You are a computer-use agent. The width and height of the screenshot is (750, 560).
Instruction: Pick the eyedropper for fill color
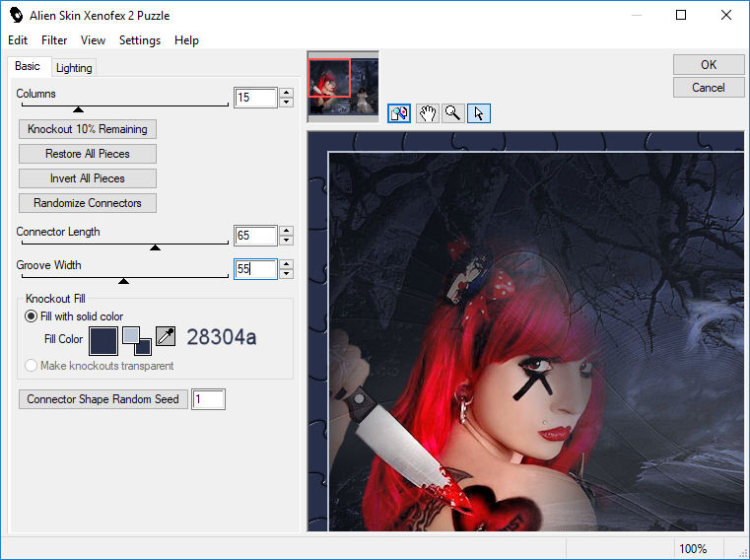pos(166,336)
